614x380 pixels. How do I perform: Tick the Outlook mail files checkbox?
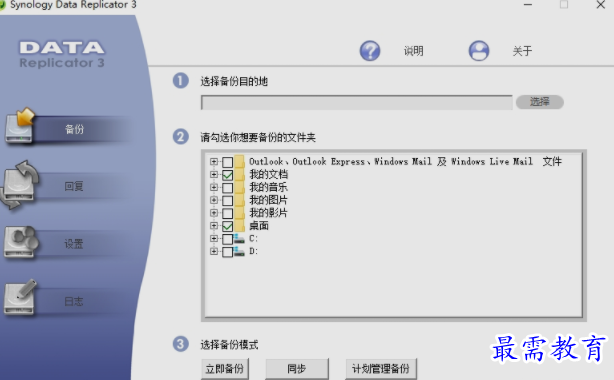coord(228,162)
